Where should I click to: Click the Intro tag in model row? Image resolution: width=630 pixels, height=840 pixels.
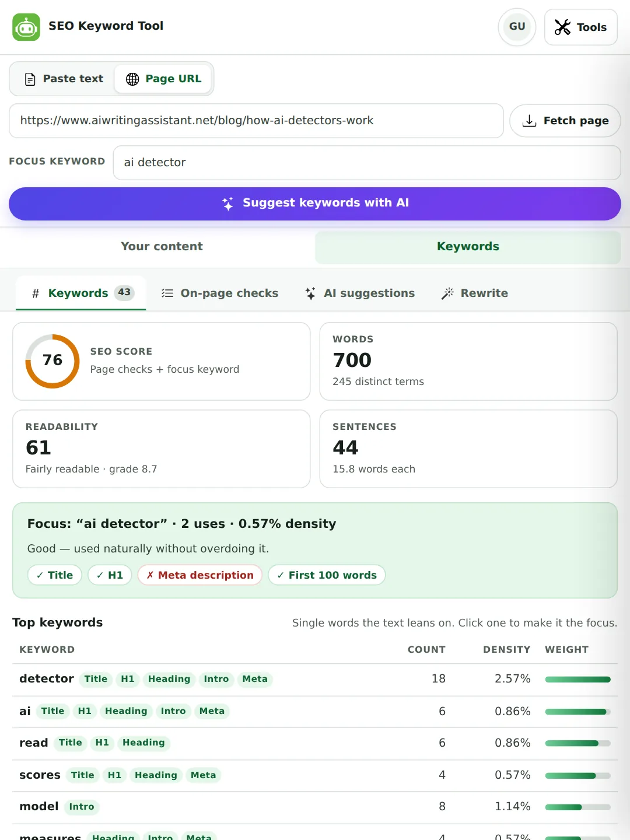click(82, 807)
